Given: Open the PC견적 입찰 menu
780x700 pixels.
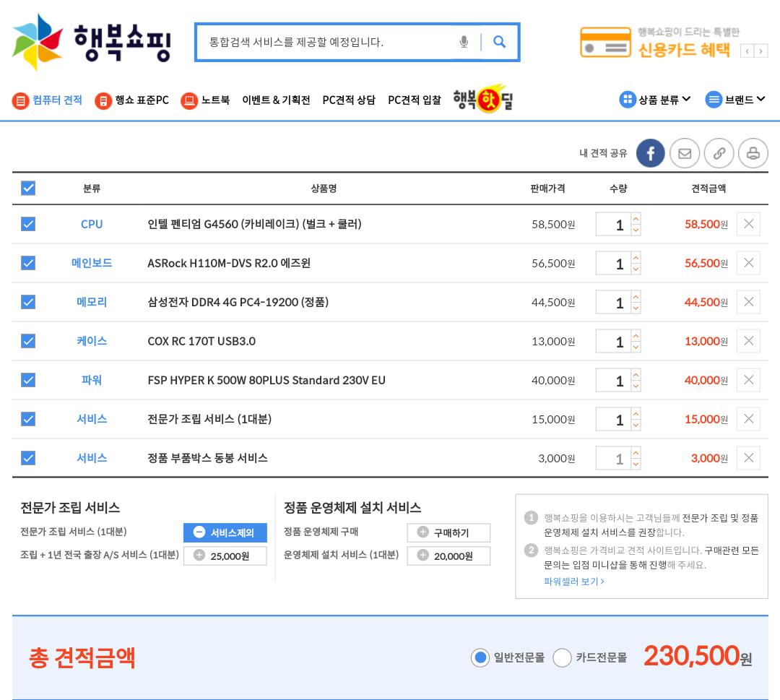Looking at the screenshot, I should tap(415, 100).
